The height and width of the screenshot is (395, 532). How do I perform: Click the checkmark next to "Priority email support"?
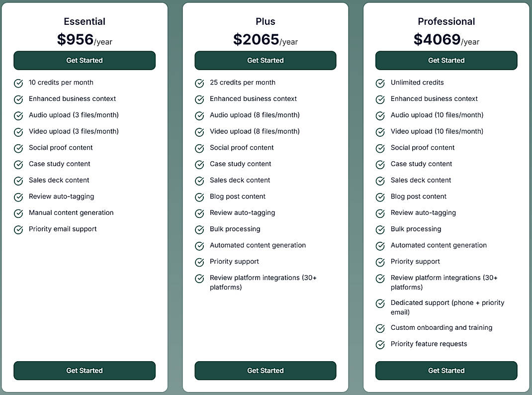(x=18, y=229)
